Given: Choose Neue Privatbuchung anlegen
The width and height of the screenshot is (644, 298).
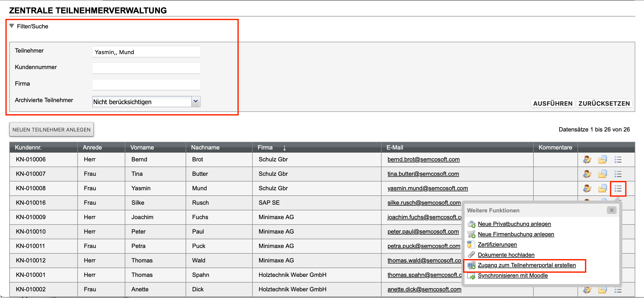Looking at the screenshot, I should (x=514, y=224).
